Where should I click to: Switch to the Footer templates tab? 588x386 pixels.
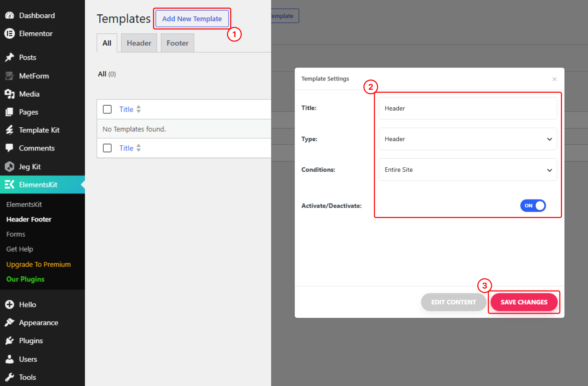click(178, 43)
